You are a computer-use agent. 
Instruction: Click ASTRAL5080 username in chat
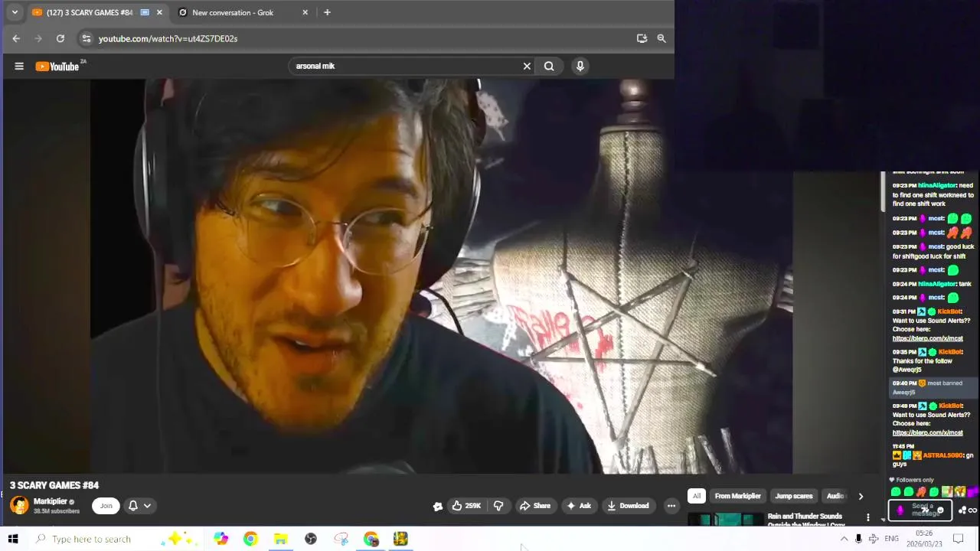click(942, 455)
